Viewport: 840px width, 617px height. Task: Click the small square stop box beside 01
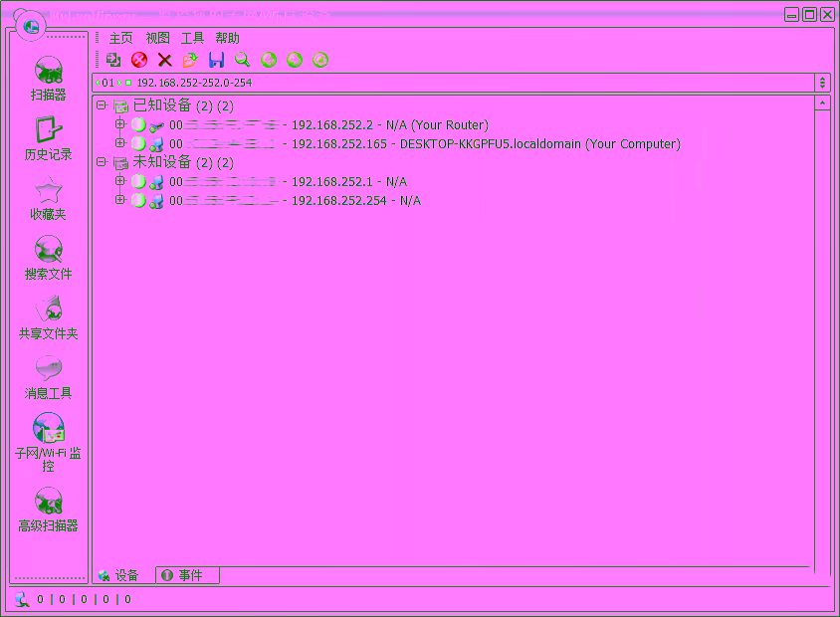(x=128, y=83)
